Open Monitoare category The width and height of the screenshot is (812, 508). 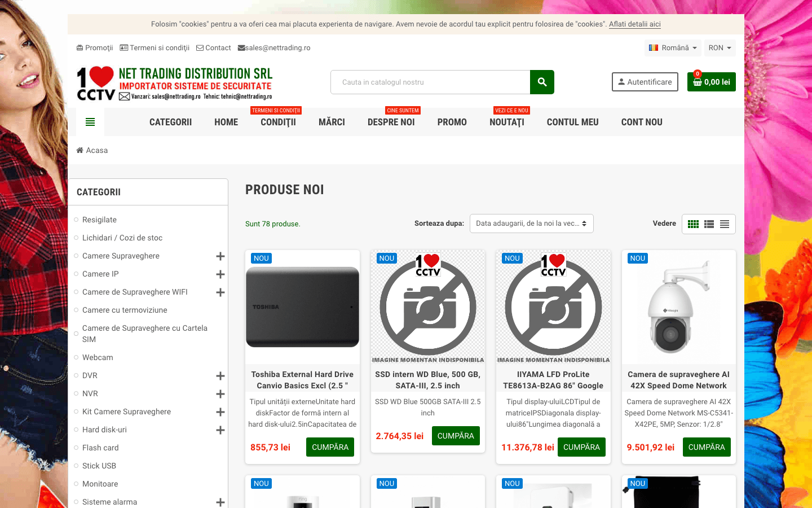(100, 484)
